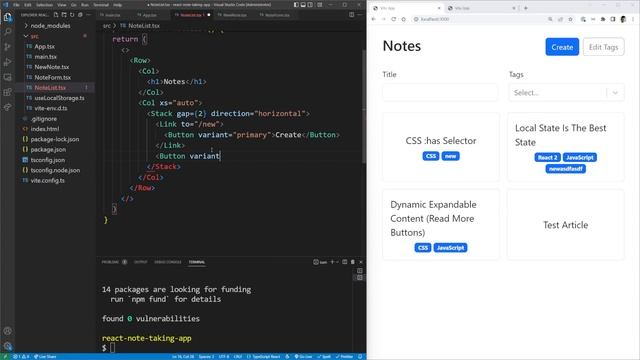Kill the terminal with trash icon

(x=353, y=262)
